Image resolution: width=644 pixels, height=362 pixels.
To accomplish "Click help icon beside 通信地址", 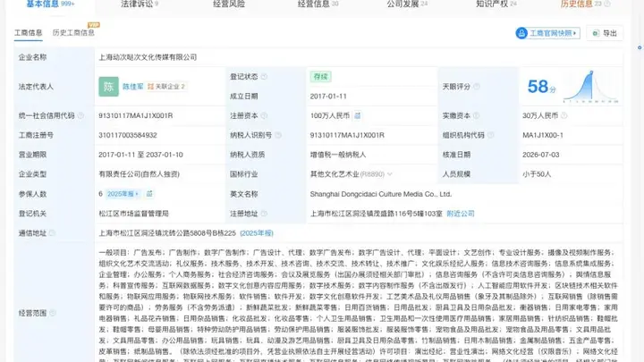I will (52, 233).
